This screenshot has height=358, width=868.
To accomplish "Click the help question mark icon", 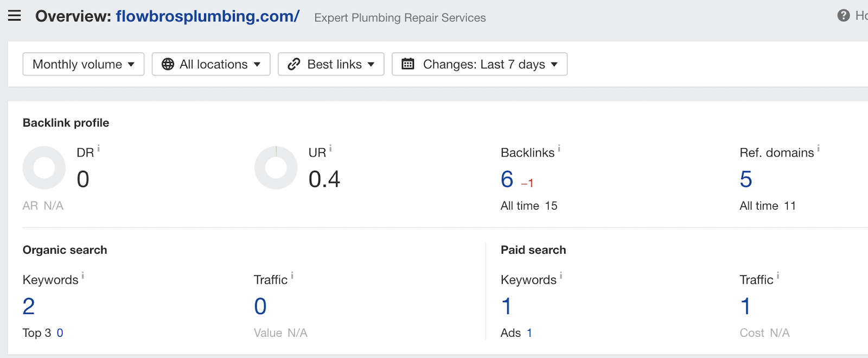I will point(843,16).
